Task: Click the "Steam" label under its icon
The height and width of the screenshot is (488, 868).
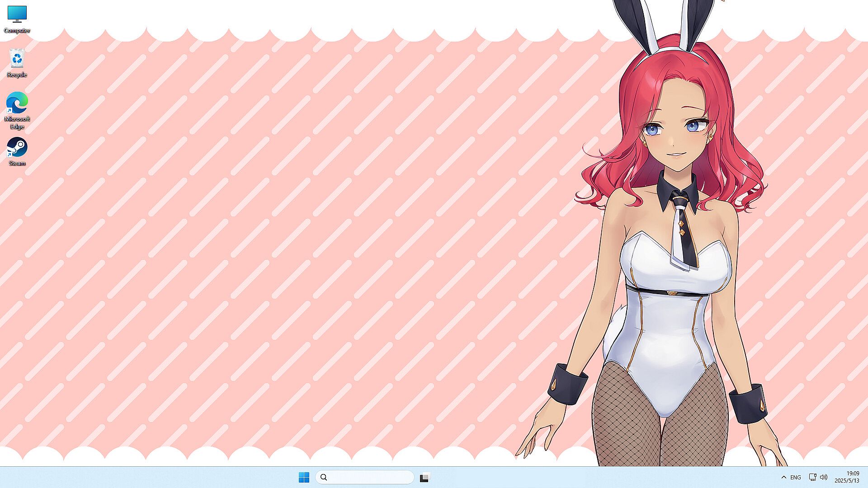Action: coord(17,163)
